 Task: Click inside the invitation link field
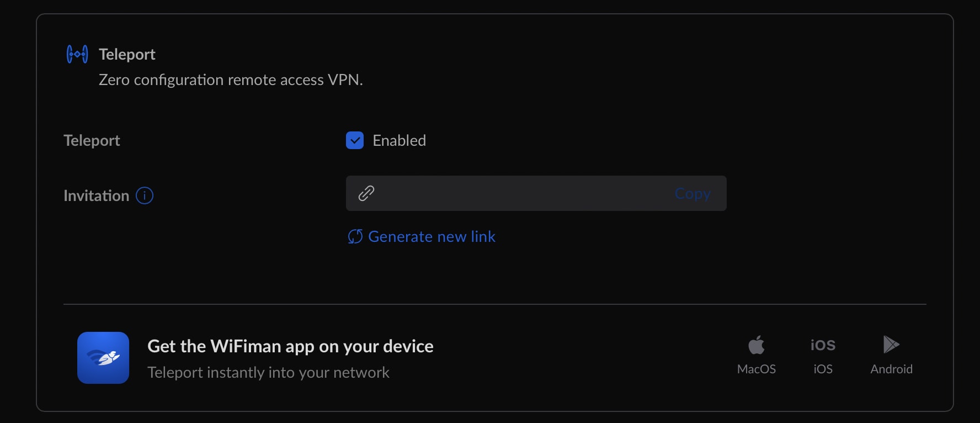536,193
